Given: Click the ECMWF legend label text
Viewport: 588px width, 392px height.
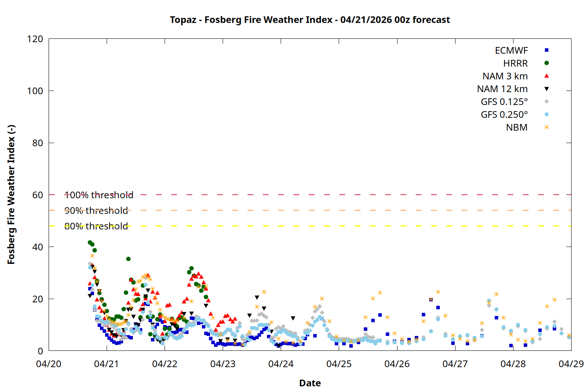Looking at the screenshot, I should click(511, 51).
